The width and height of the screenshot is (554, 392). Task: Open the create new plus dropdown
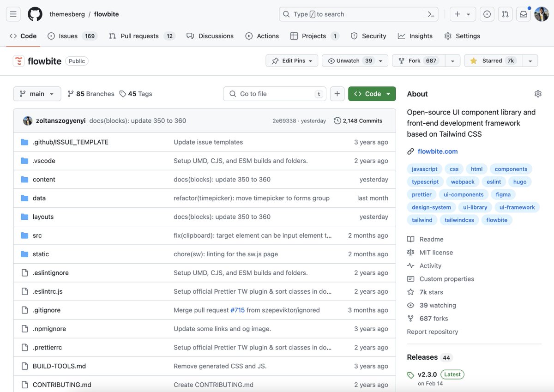coord(463,14)
